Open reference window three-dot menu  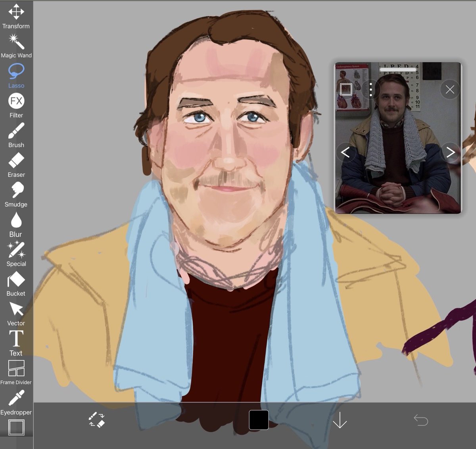pos(370,89)
